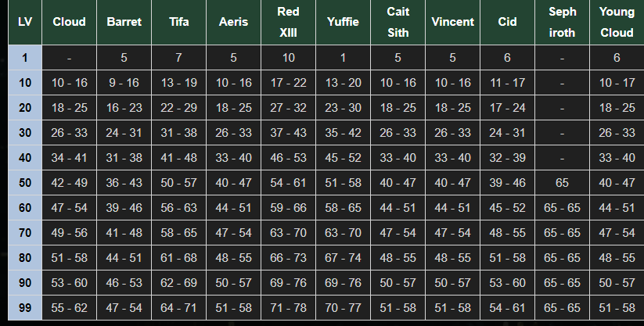The image size is (644, 326).
Task: Select the Barret column header
Action: [124, 22]
